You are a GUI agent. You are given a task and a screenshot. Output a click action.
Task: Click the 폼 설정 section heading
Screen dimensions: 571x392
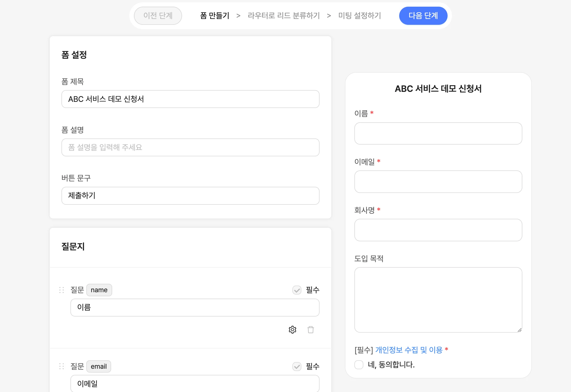click(74, 55)
